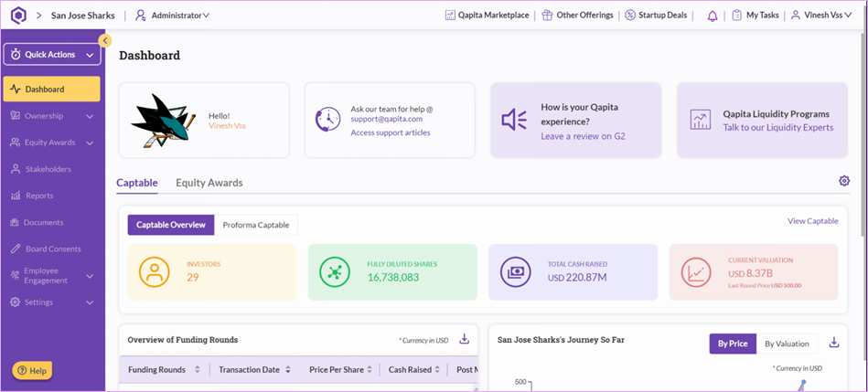The image size is (868, 392).
Task: Click the Quick Actions stopwatch icon
Action: (16, 55)
